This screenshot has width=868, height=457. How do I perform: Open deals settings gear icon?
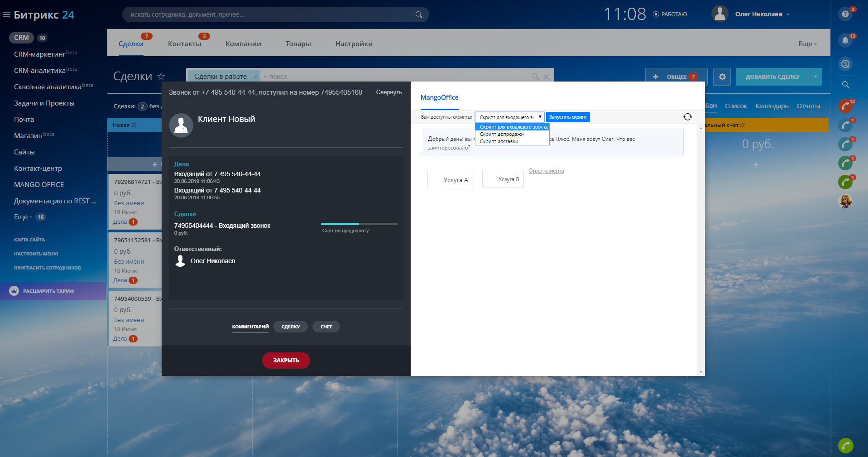(722, 77)
